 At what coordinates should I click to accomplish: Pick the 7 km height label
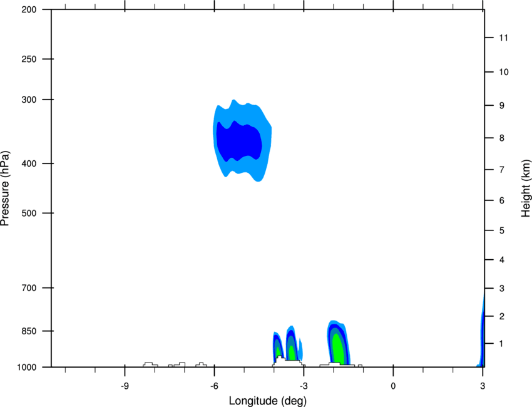(502, 170)
